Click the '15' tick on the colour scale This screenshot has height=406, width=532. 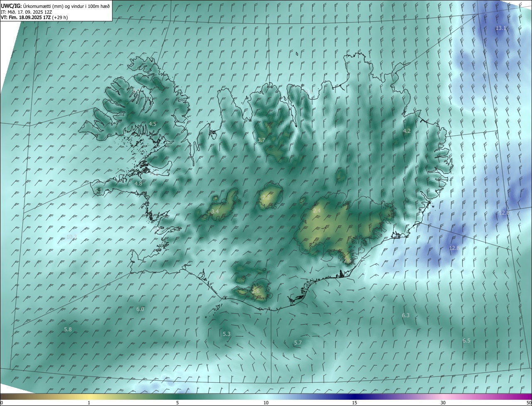point(355,403)
